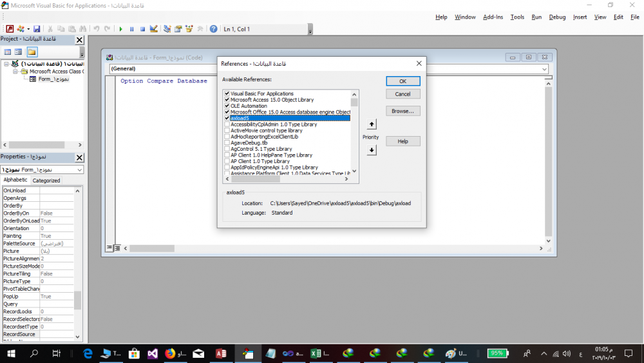Open the Debug menu

tap(557, 17)
